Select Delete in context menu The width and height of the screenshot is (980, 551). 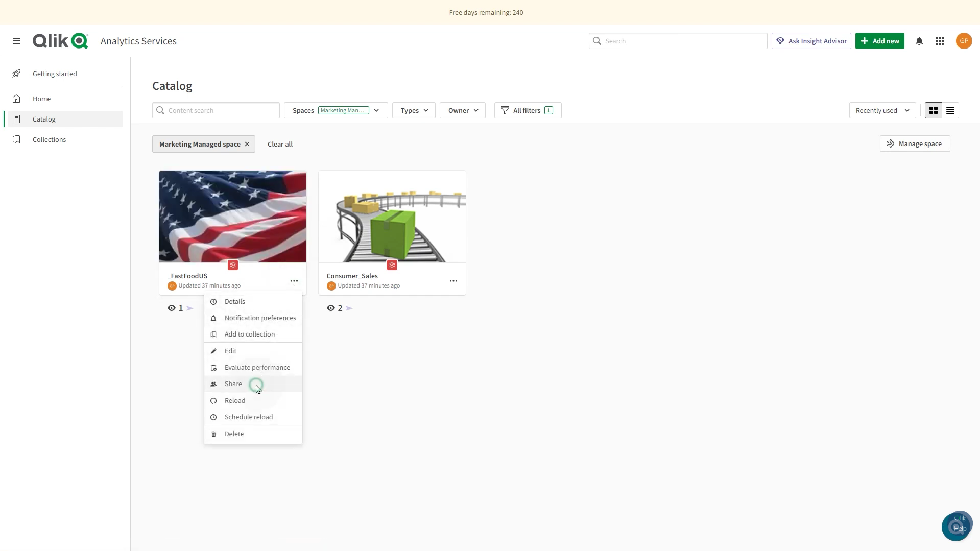(x=253, y=434)
